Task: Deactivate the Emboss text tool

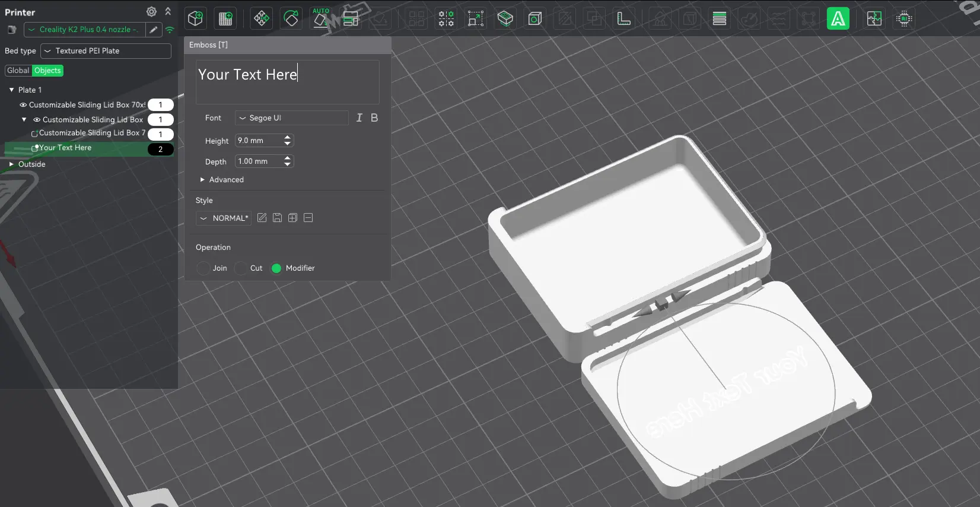Action: 838,19
